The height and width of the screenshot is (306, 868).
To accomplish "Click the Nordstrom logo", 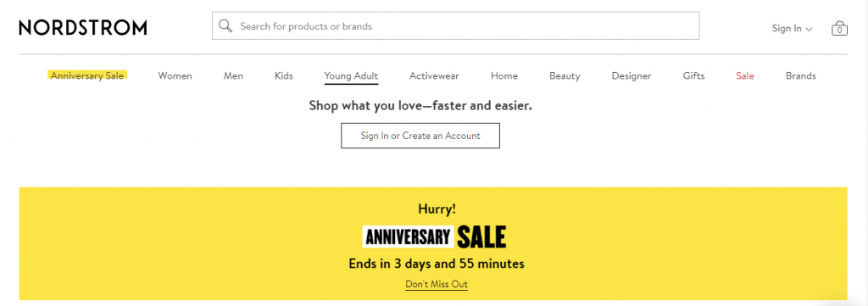I will pos(83,27).
